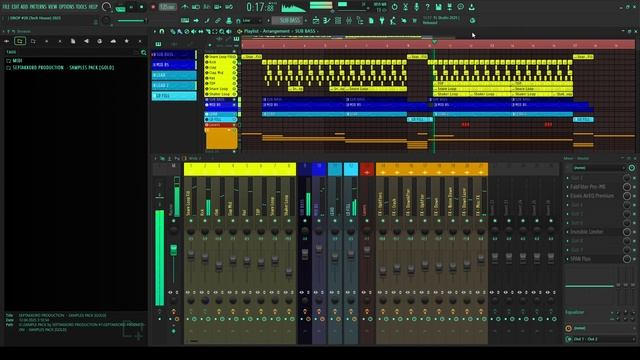The width and height of the screenshot is (640, 360).
Task: Click the chat bubble icon
Action: pos(460,7)
